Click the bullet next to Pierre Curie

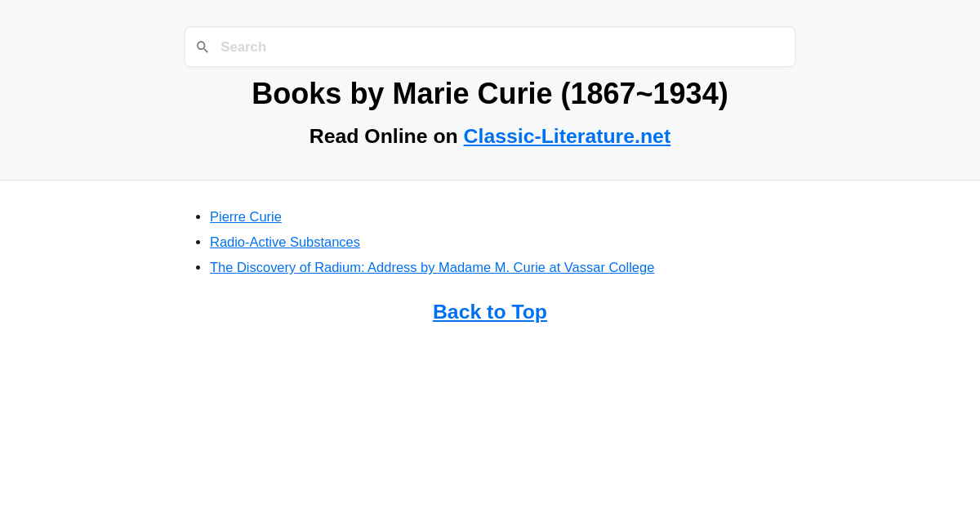point(198,216)
